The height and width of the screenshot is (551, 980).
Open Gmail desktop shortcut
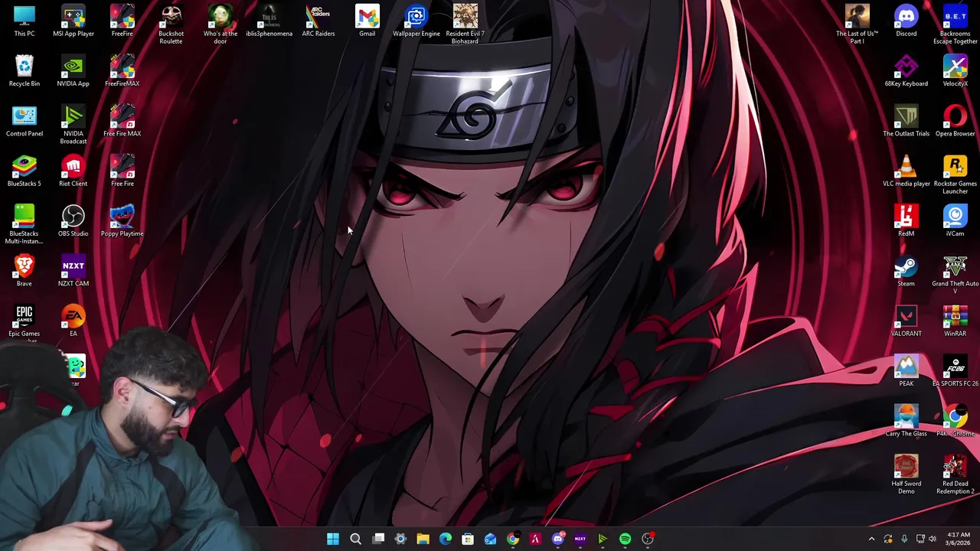(367, 21)
